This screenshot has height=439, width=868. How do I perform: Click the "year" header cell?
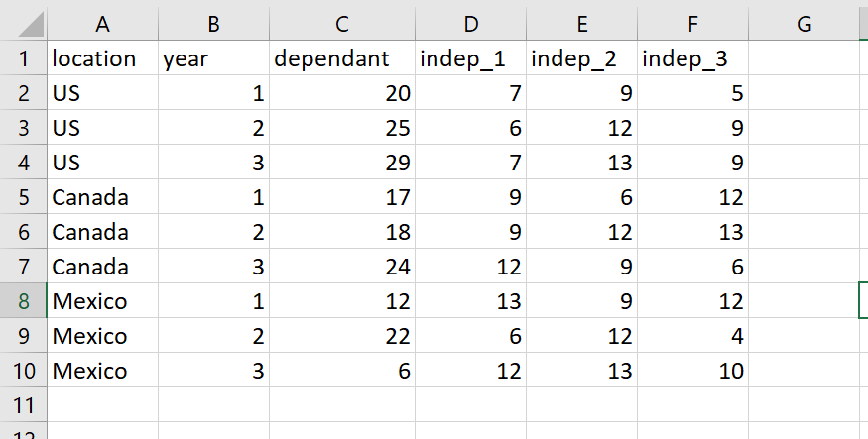(x=213, y=58)
